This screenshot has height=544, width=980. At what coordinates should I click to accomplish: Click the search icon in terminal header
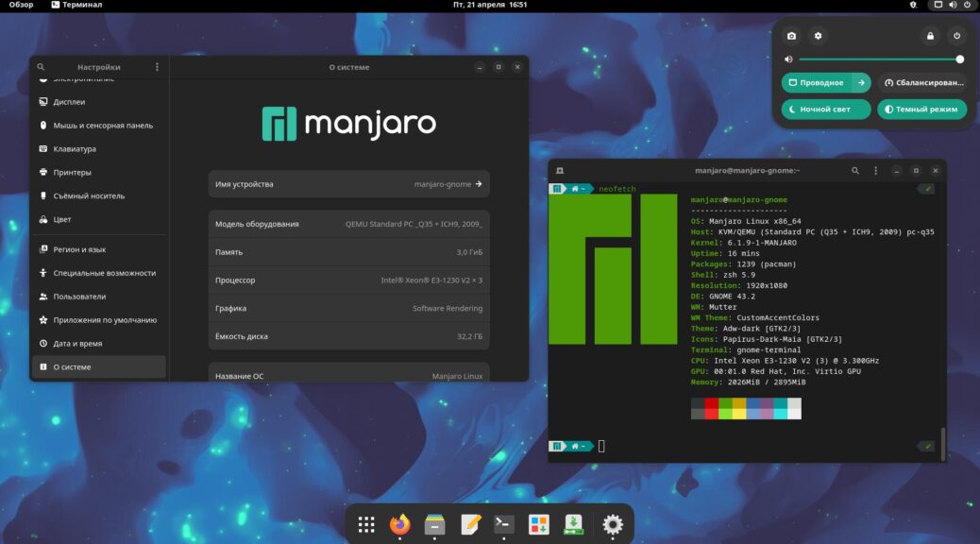point(855,171)
